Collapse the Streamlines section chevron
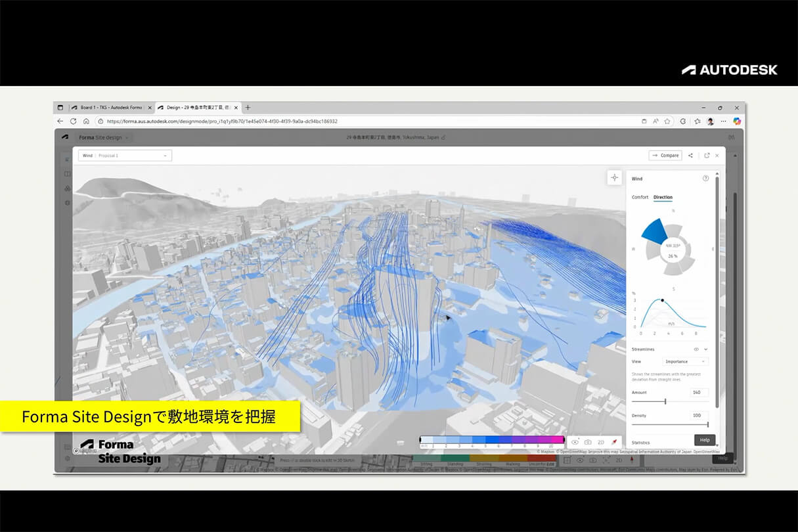Viewport: 798px width, 532px height. [705, 349]
